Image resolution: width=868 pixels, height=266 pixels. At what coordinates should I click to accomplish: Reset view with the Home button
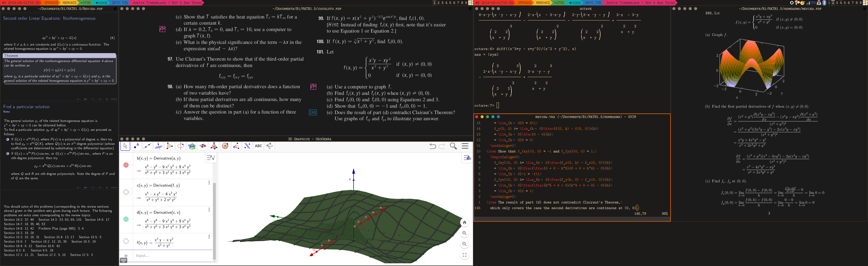[x=464, y=223]
